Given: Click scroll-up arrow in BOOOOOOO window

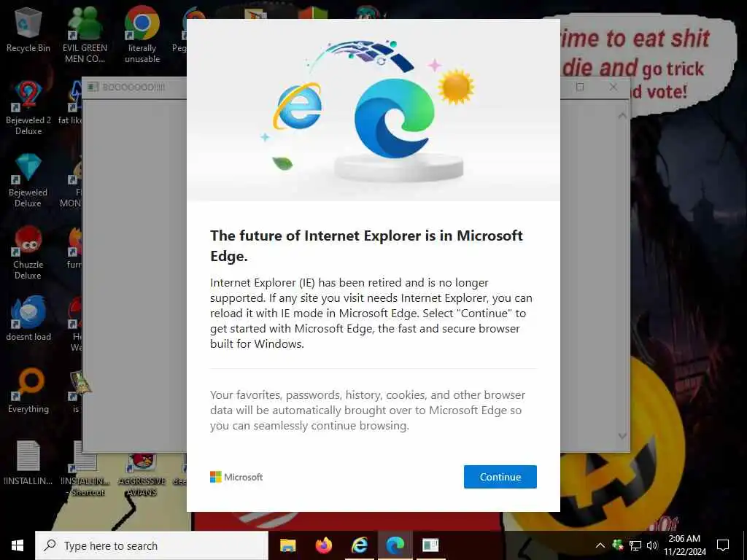Looking at the screenshot, I should (622, 116).
